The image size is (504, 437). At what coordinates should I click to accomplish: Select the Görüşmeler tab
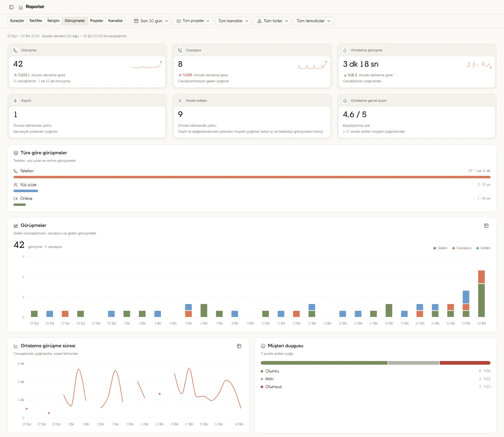[x=75, y=21]
